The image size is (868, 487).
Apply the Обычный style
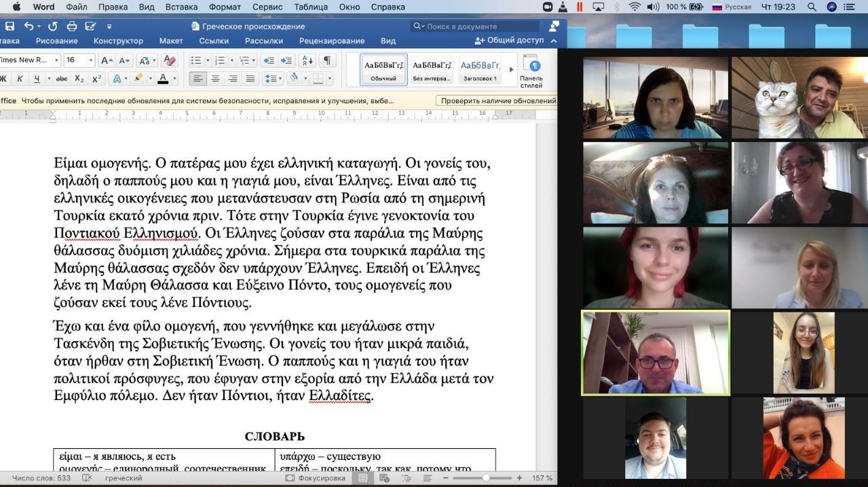[383, 70]
